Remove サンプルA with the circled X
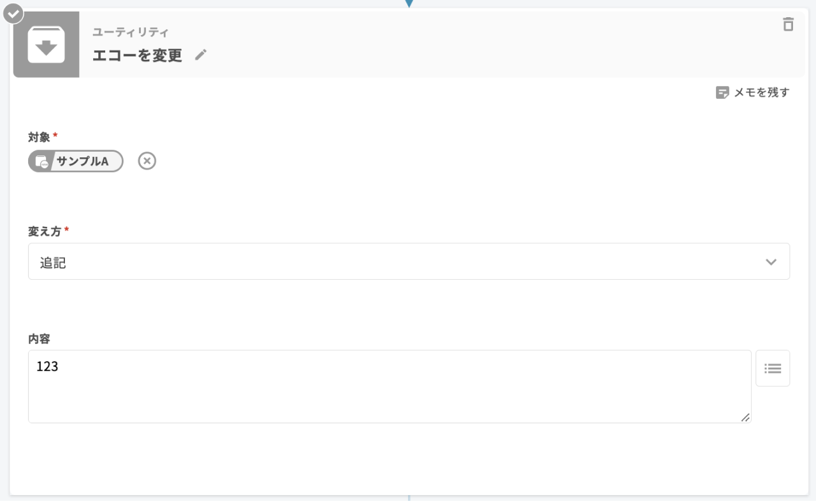 click(147, 161)
